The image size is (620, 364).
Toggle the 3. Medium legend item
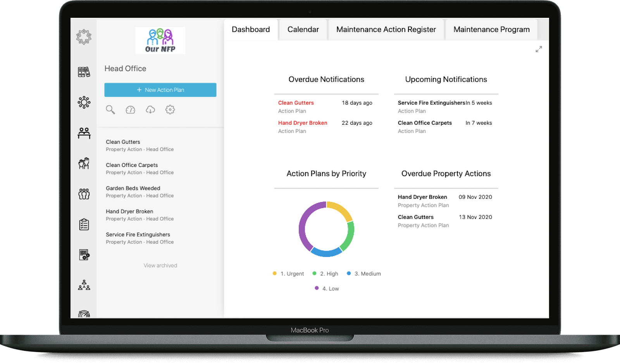click(x=364, y=273)
